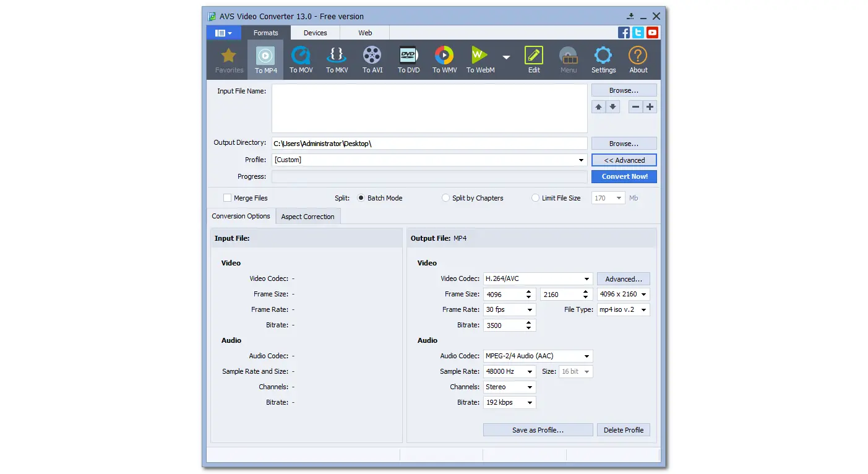Image resolution: width=868 pixels, height=474 pixels.
Task: Open the Favorites star icon
Action: tap(229, 60)
